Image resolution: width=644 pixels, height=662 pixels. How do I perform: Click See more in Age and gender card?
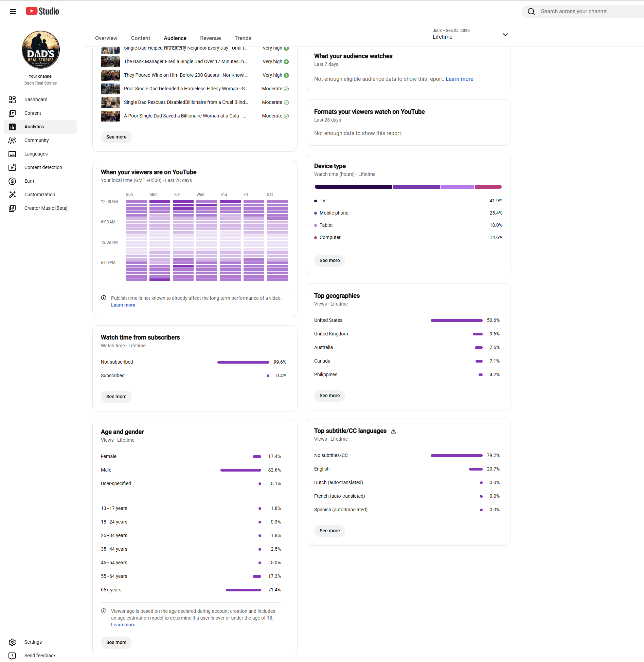[x=116, y=643]
